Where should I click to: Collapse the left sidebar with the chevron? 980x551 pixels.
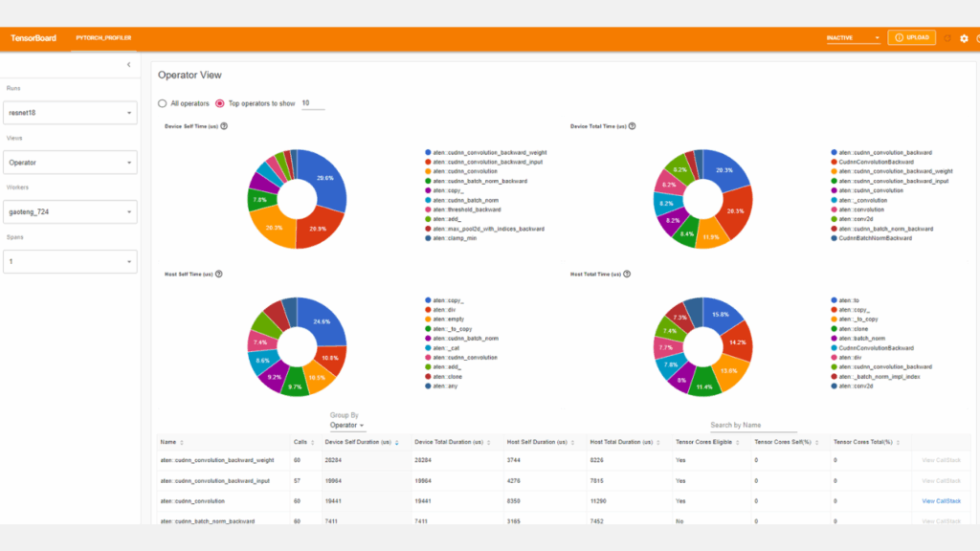pyautogui.click(x=128, y=64)
